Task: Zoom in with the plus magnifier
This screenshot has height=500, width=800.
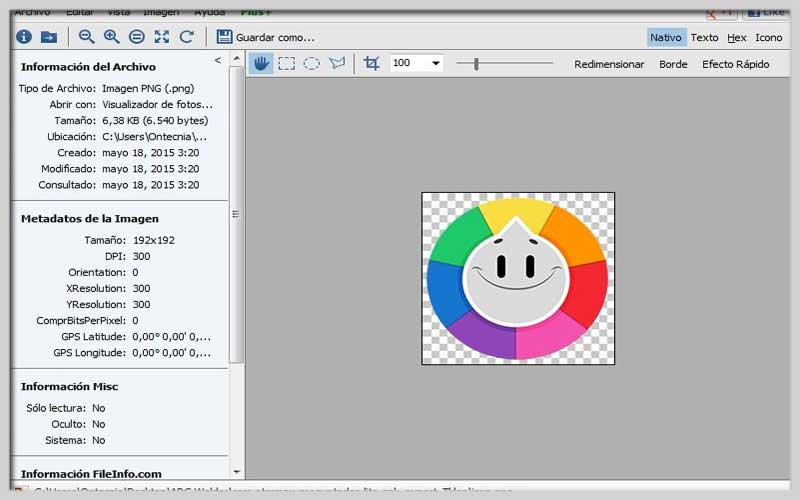Action: pyautogui.click(x=111, y=37)
